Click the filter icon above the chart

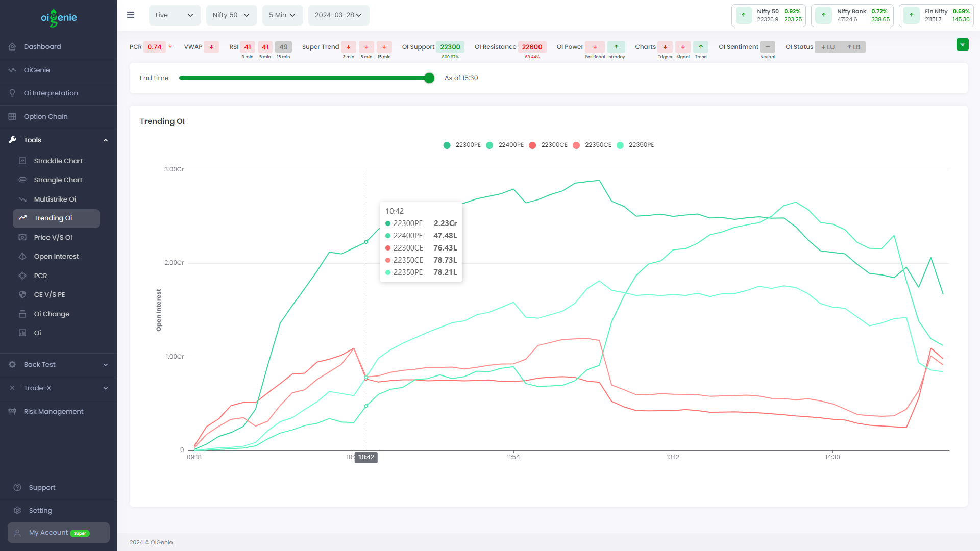(x=963, y=44)
